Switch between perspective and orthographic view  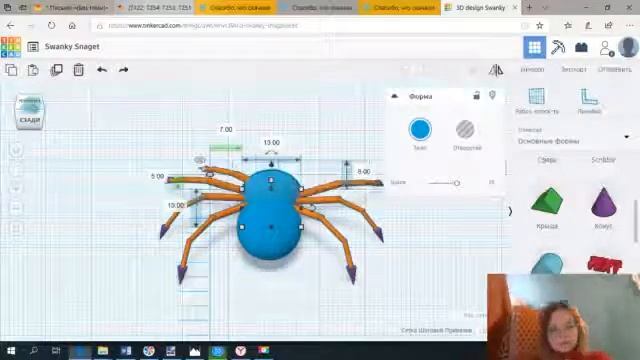[x=16, y=228]
